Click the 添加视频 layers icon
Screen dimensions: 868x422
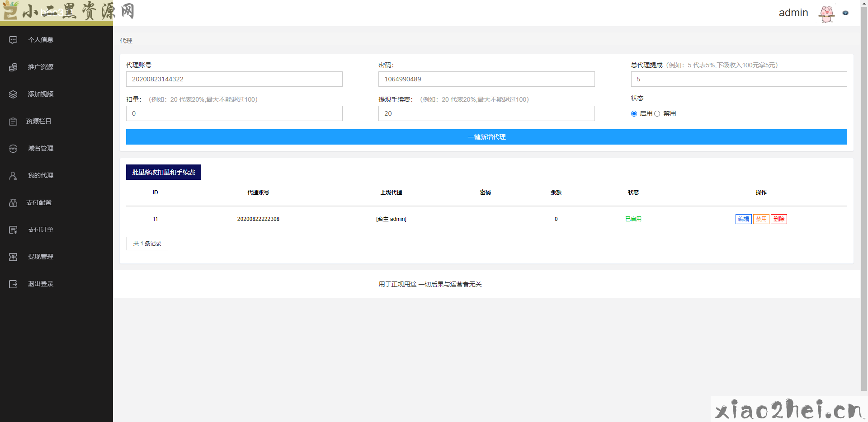pyautogui.click(x=13, y=94)
